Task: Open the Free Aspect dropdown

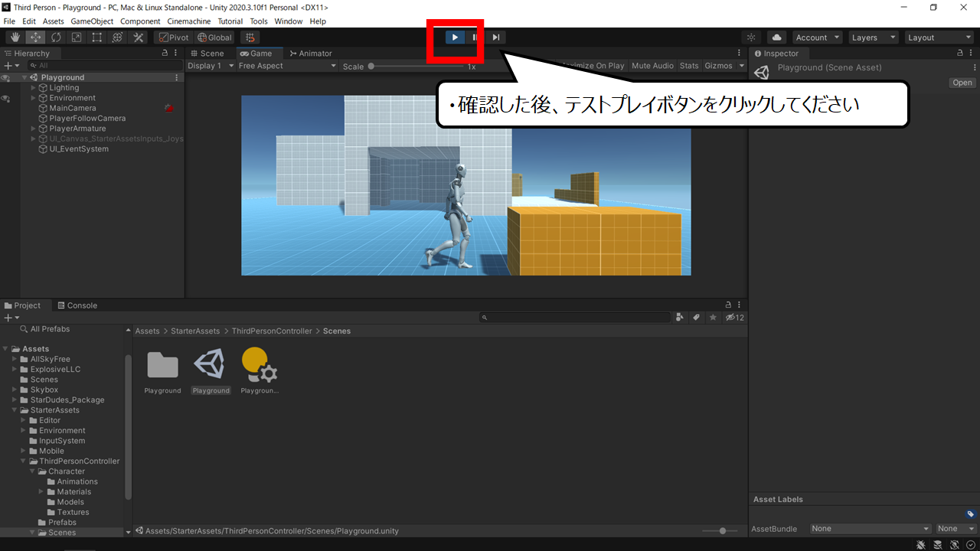Action: (287, 66)
